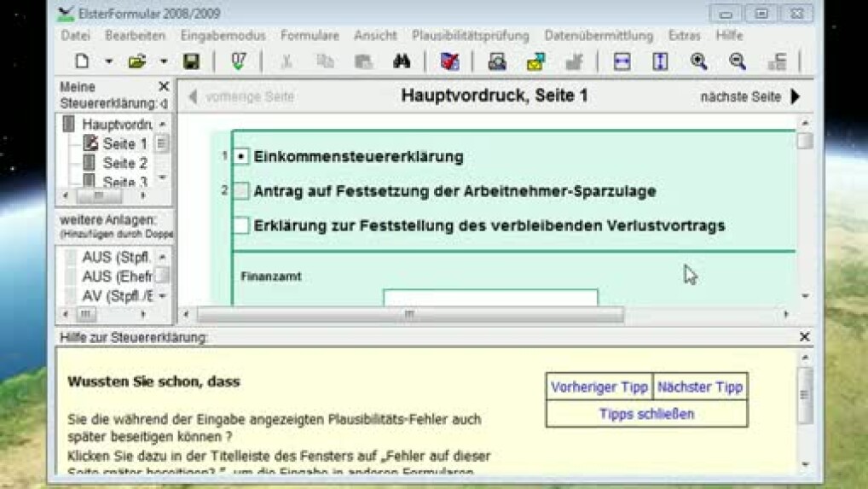Click the save diskette icon in toolbar
Image resolution: width=868 pixels, height=489 pixels.
tap(191, 61)
